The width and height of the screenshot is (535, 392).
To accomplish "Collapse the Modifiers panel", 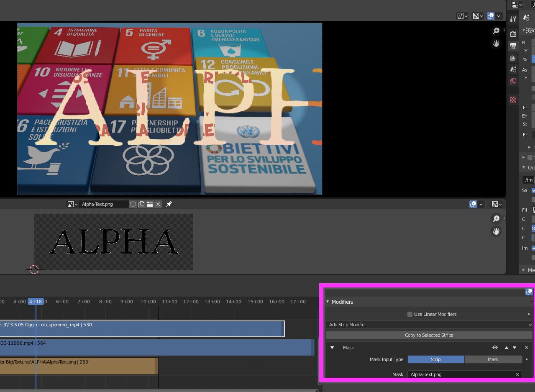I will tap(328, 302).
